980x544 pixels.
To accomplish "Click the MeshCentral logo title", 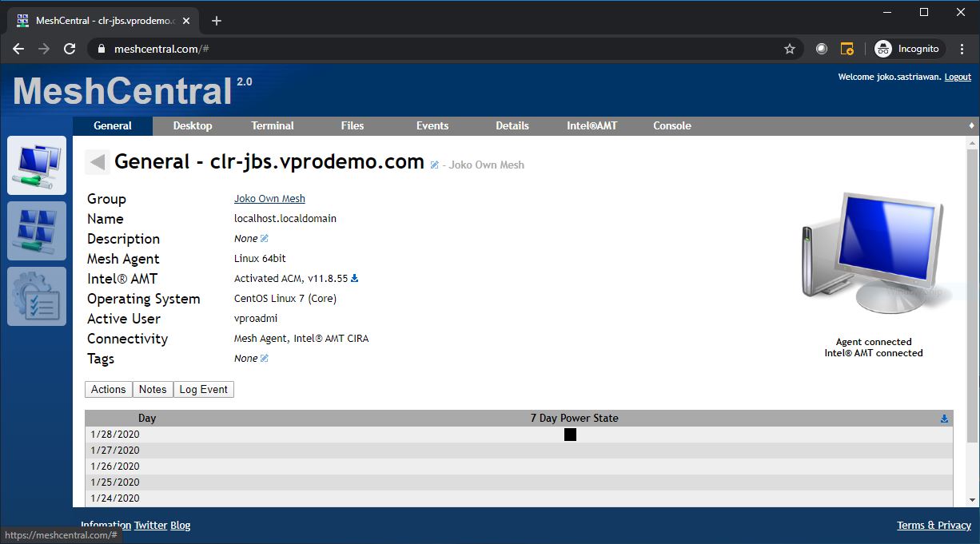I will coord(122,91).
